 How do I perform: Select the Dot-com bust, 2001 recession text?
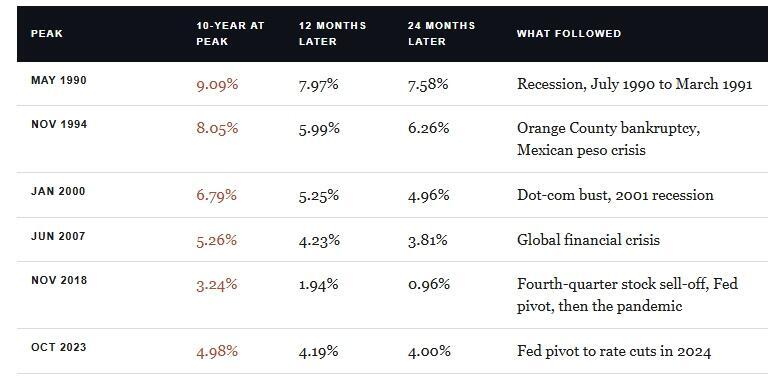coord(615,195)
